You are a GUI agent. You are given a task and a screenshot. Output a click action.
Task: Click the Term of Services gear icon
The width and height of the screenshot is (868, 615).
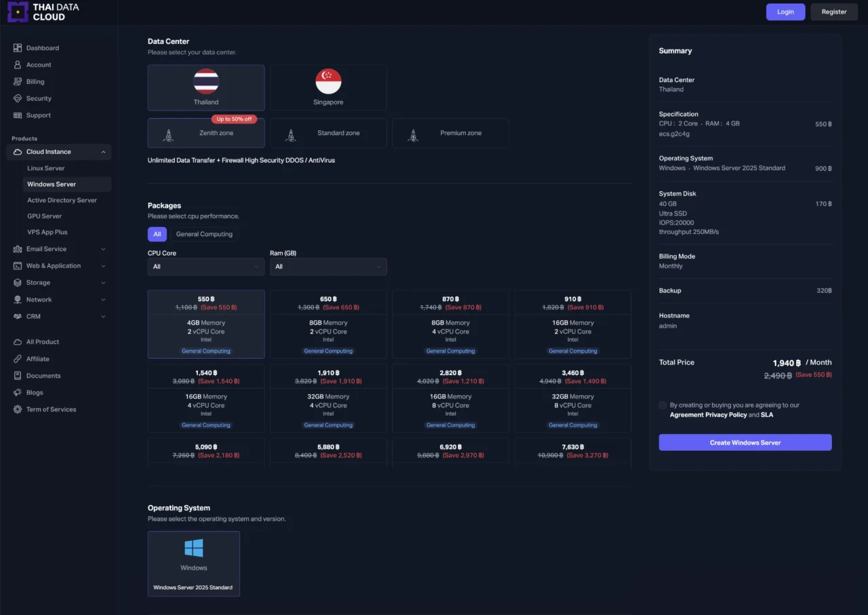point(18,410)
